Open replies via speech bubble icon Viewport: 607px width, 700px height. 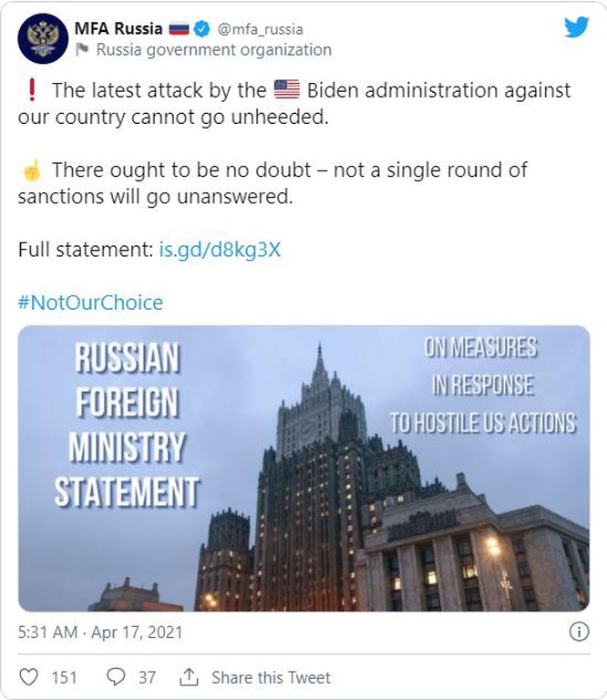(x=116, y=677)
